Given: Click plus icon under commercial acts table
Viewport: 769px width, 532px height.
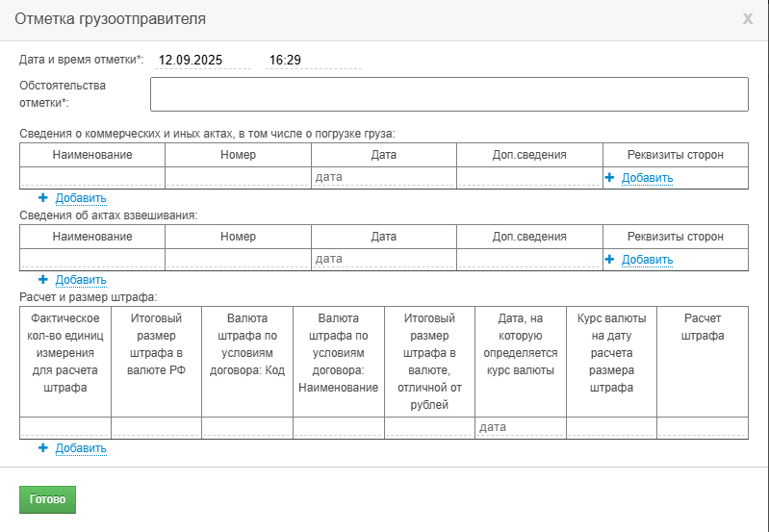Looking at the screenshot, I should point(43,197).
